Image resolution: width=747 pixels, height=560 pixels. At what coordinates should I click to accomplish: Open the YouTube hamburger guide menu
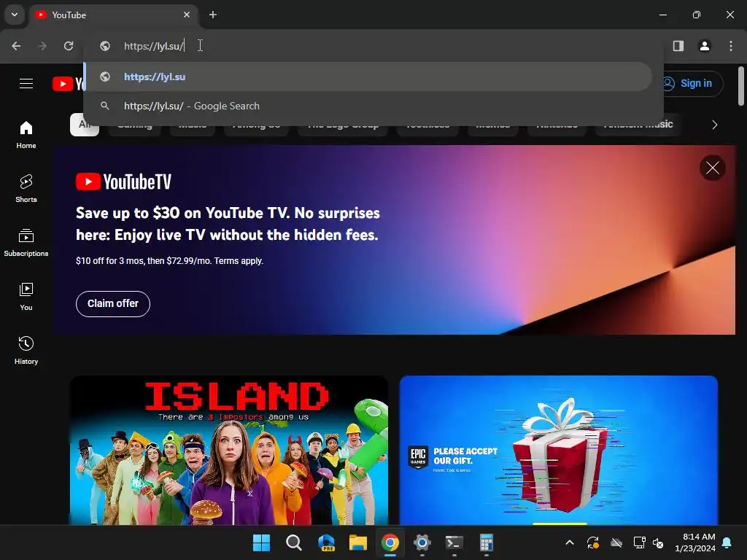(26, 84)
